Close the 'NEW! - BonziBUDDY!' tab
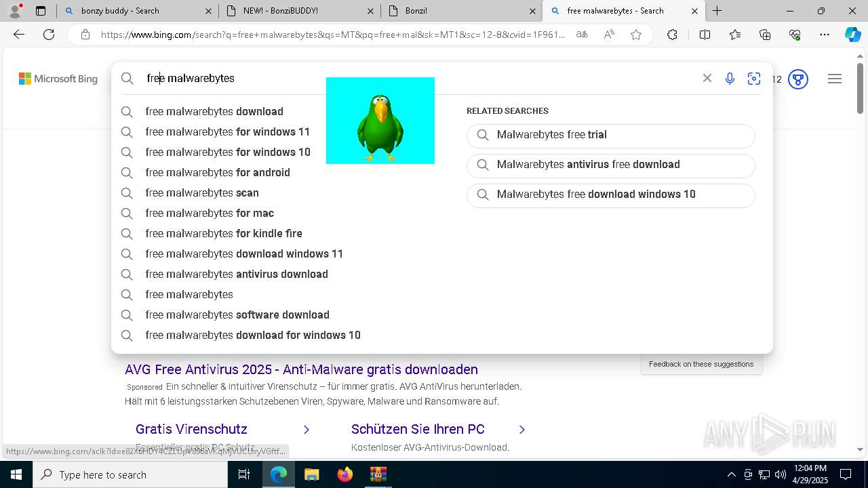The width and height of the screenshot is (868, 488). click(370, 11)
